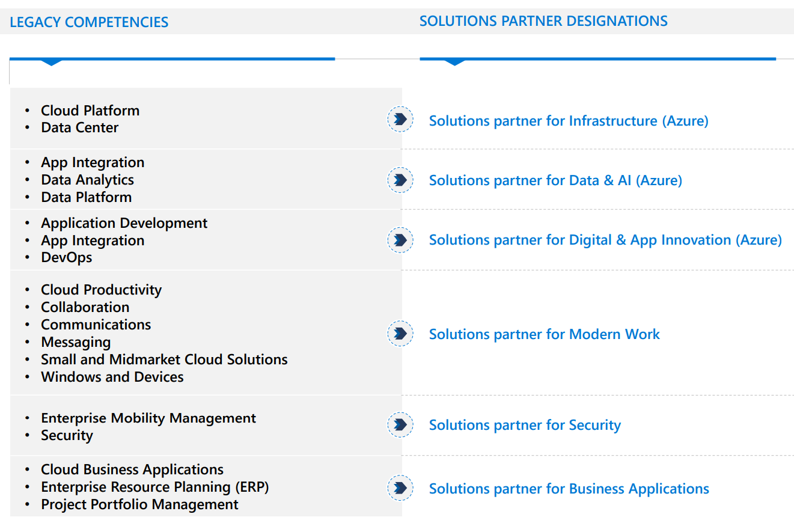Image resolution: width=794 pixels, height=532 pixels.
Task: Click the arrow icon beside Business Applications
Action: [x=400, y=488]
